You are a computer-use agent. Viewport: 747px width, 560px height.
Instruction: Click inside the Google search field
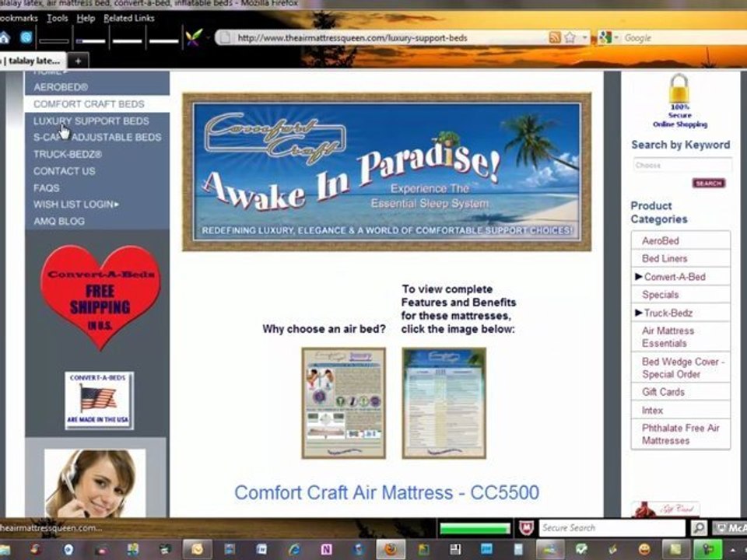coord(684,38)
